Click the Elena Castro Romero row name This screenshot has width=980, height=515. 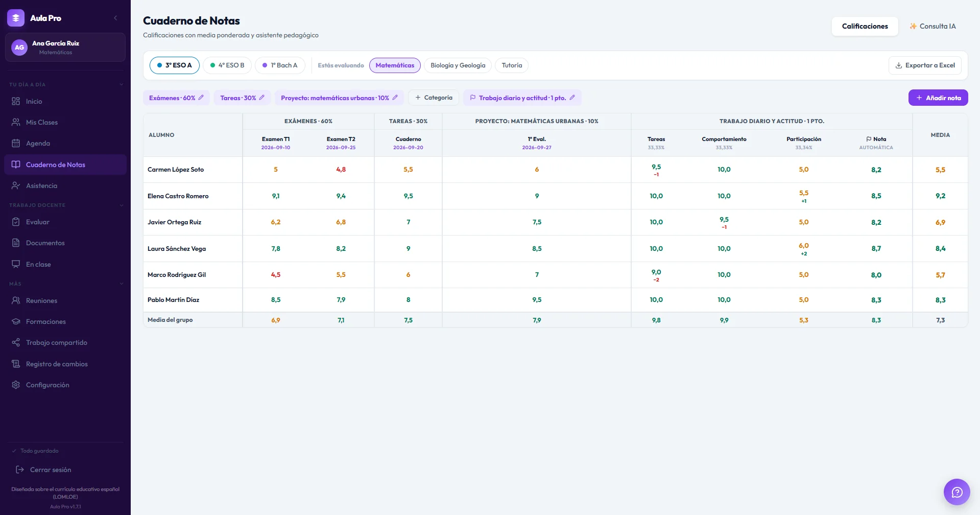[178, 196]
